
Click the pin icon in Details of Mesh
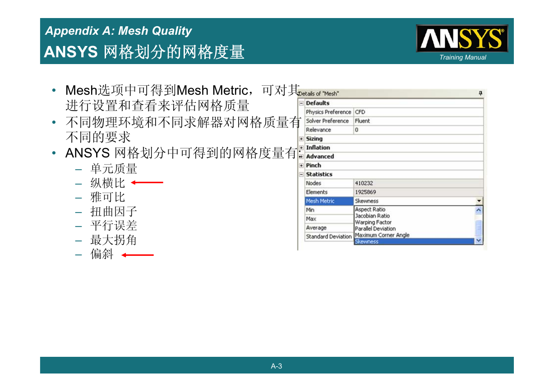[480, 93]
